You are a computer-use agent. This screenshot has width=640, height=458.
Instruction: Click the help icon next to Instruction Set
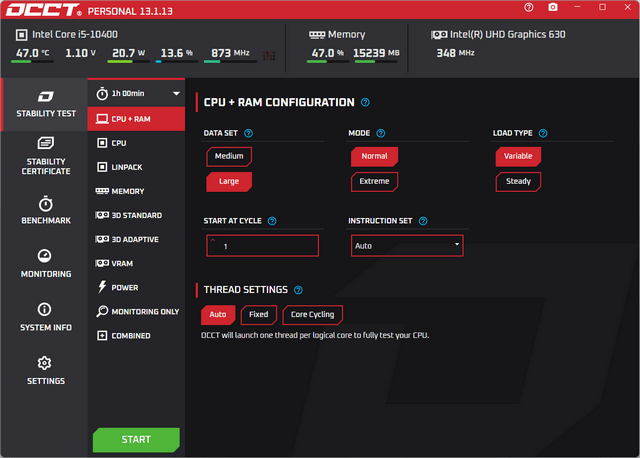(423, 221)
